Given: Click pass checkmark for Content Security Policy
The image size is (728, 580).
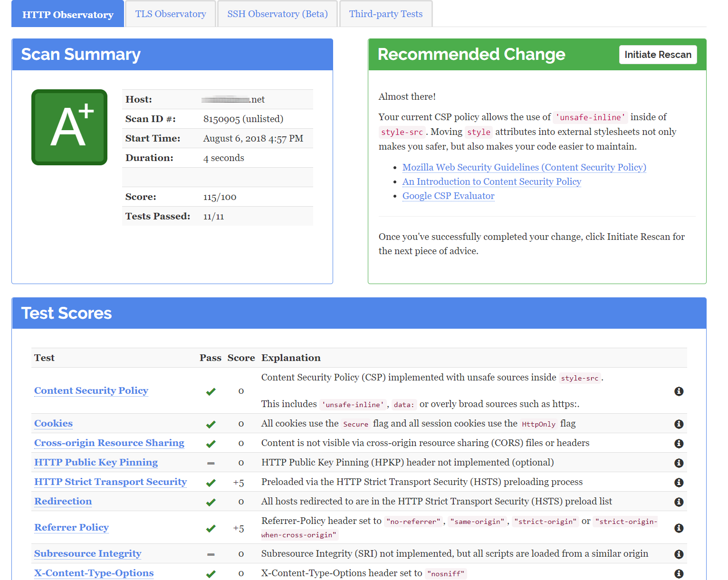Looking at the screenshot, I should (211, 391).
